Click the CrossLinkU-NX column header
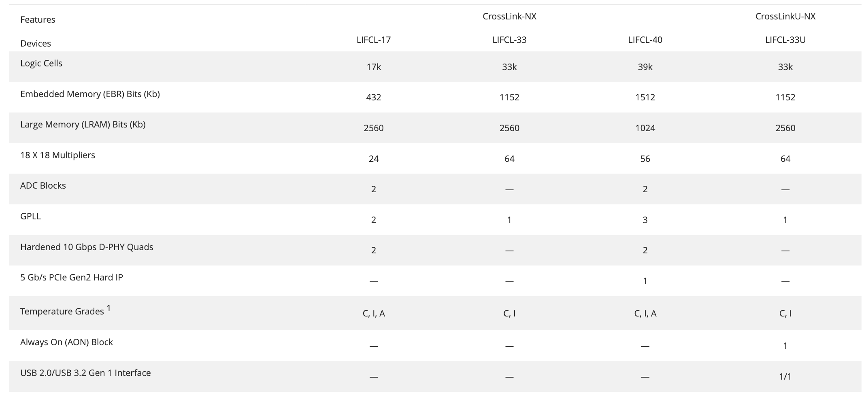868x395 pixels. tap(785, 16)
